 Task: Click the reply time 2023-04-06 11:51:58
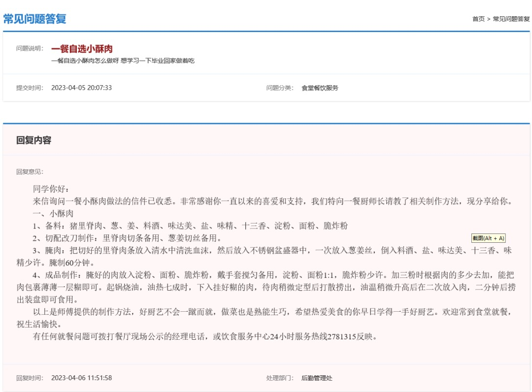click(x=81, y=378)
